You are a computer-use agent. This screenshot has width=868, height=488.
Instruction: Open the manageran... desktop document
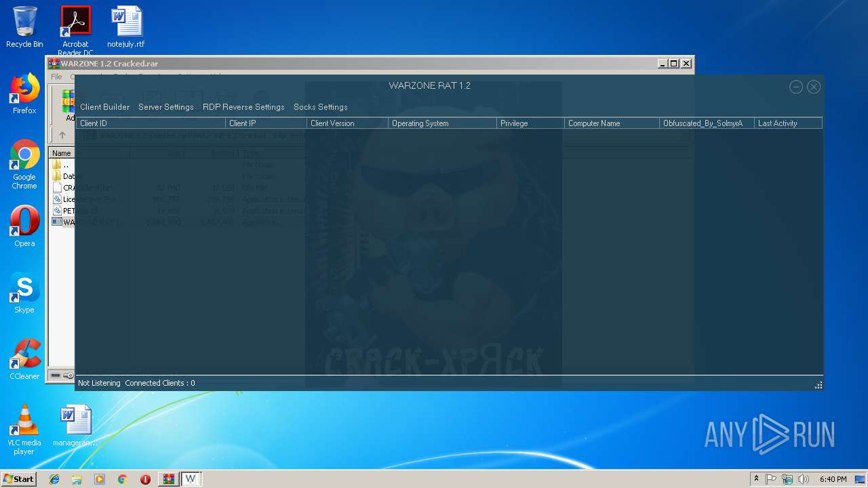pos(75,426)
